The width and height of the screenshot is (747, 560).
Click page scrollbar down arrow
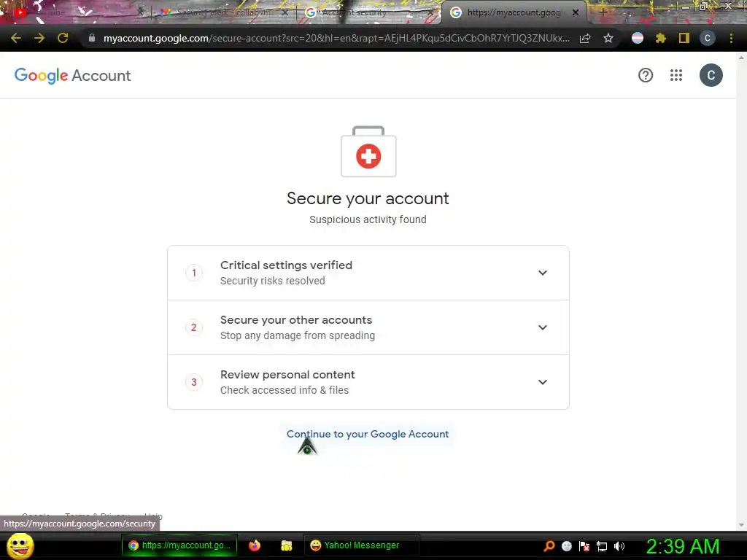[x=741, y=525]
